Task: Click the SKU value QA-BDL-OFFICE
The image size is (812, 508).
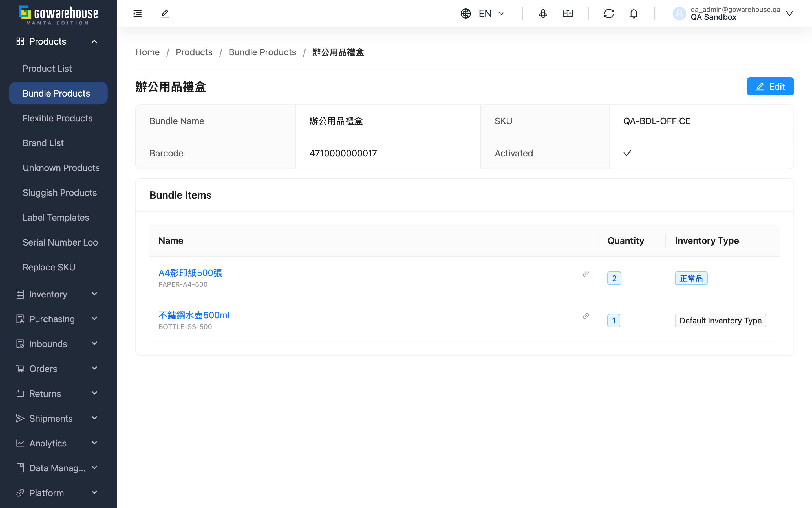Action: 657,121
